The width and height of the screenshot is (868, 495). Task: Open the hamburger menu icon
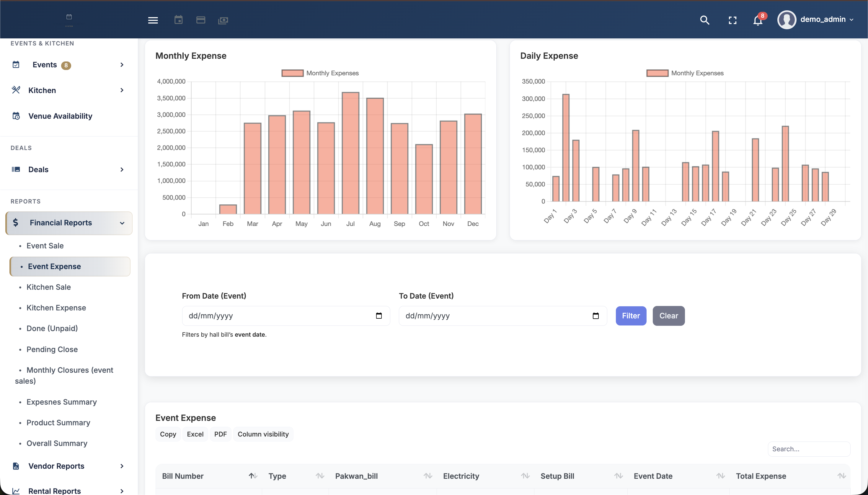(153, 20)
